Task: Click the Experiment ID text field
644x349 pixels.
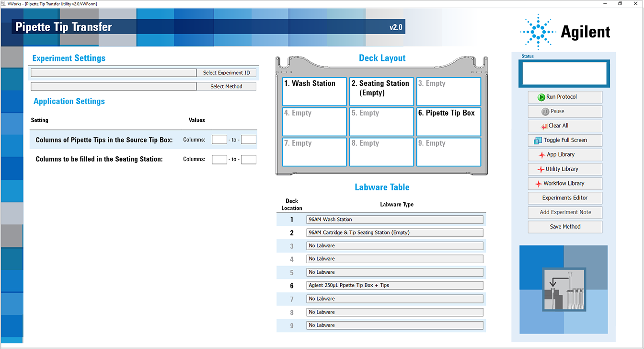Action: (114, 73)
